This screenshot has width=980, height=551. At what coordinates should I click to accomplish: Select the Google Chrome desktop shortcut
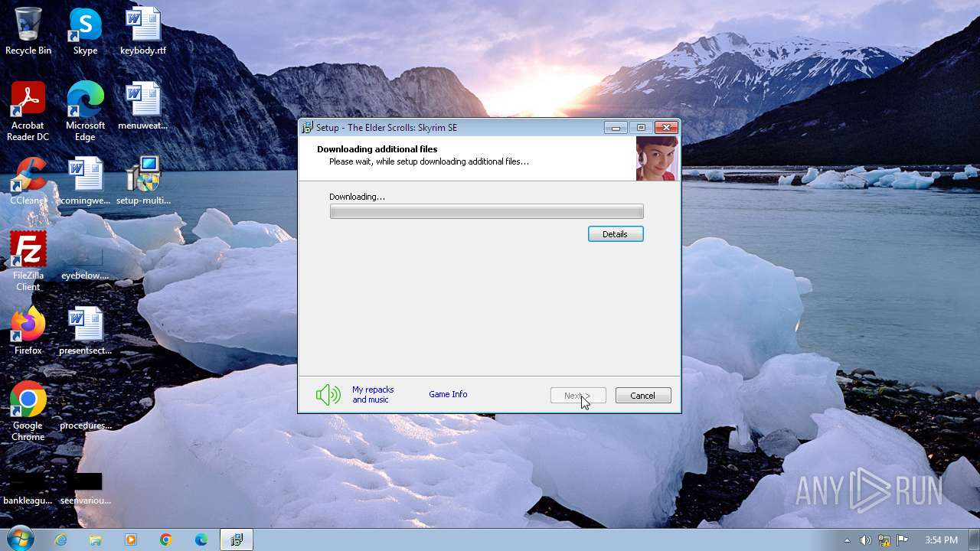tap(28, 412)
